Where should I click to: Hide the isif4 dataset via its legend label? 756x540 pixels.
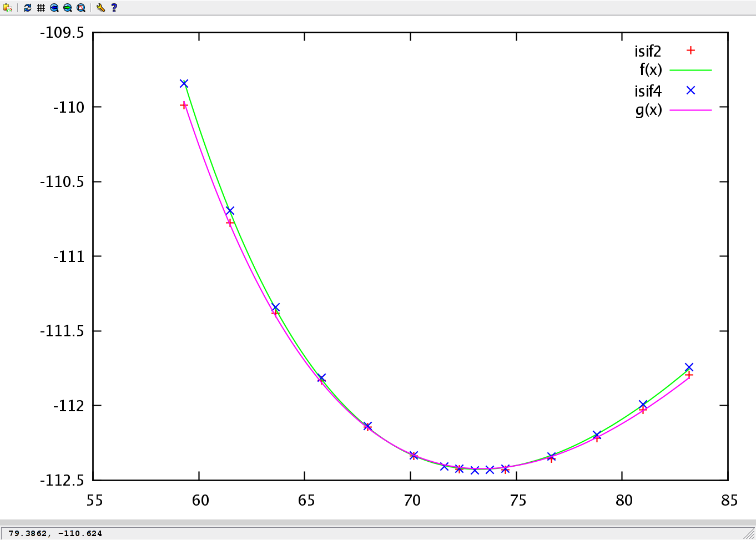[648, 91]
